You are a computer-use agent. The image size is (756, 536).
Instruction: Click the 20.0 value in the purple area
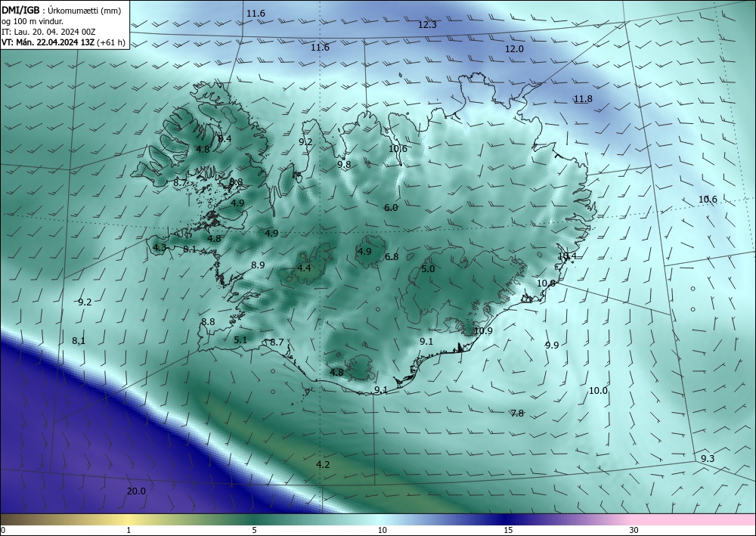tap(136, 491)
